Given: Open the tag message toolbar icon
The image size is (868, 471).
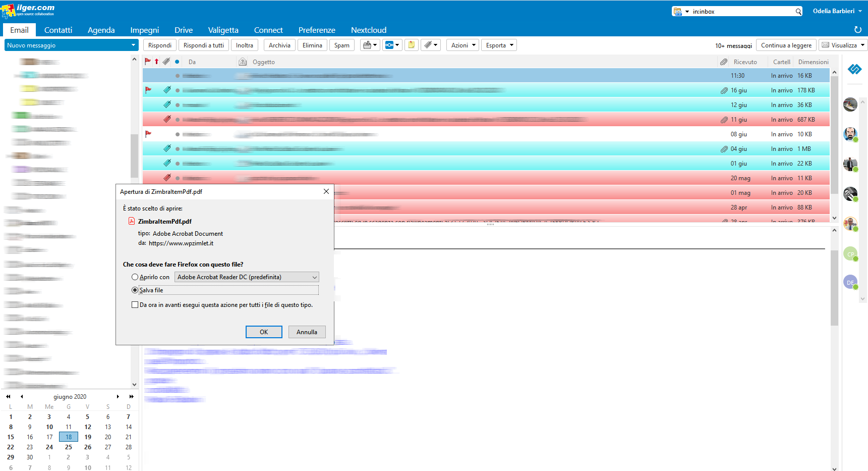Looking at the screenshot, I should 431,45.
